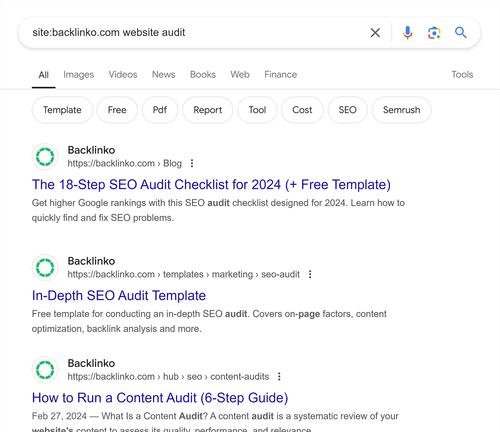The width and height of the screenshot is (500, 432).
Task: Click the templates › marketing › seo-audit URL
Action: coord(184,274)
